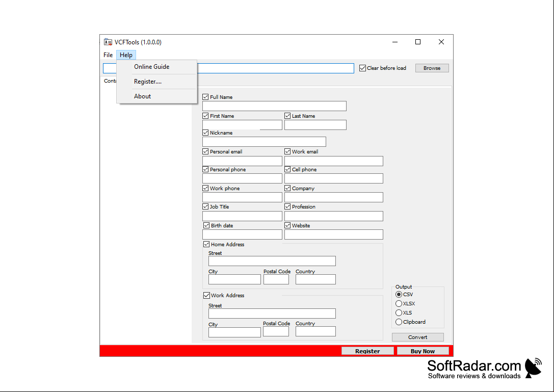Viewport: 554px width, 392px height.
Task: Maximize the VCFTools window
Action: (x=418, y=42)
